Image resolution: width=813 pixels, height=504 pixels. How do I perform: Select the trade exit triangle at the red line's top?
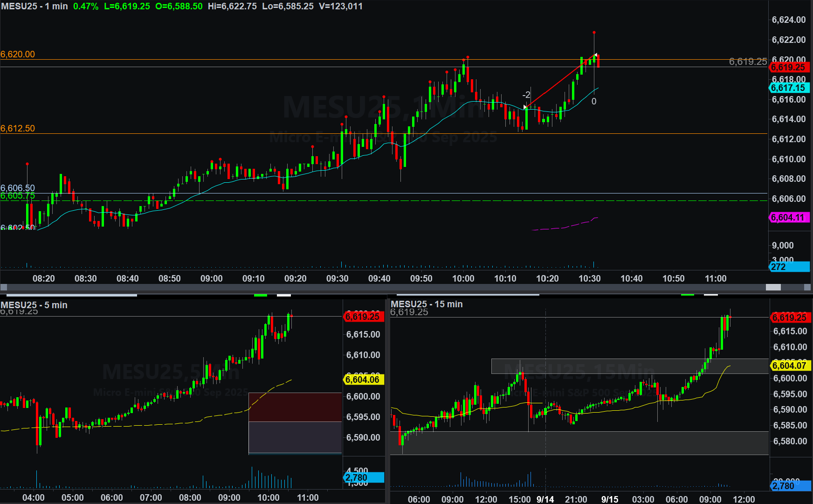coord(595,55)
